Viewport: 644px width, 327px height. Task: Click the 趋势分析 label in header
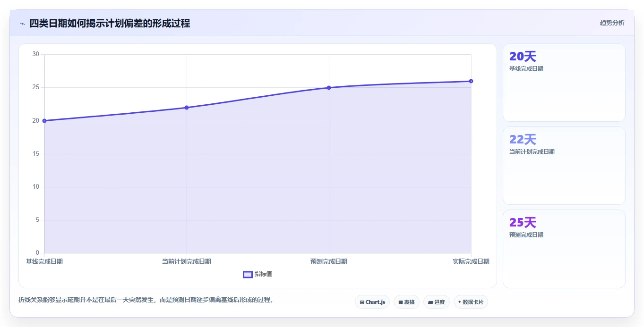612,23
